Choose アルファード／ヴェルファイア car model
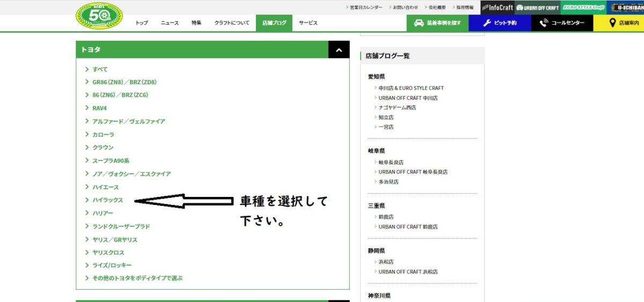Screen dimensions: 644x302 click(x=129, y=121)
